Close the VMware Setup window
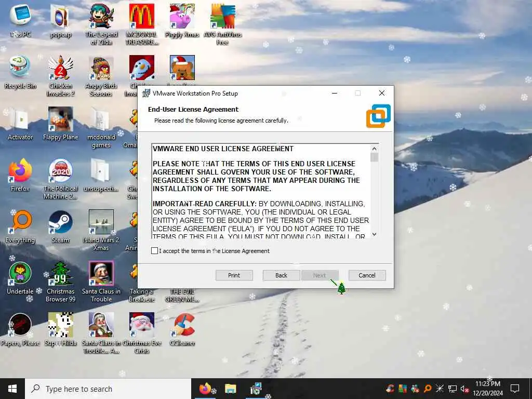This screenshot has height=399, width=532. [382, 93]
